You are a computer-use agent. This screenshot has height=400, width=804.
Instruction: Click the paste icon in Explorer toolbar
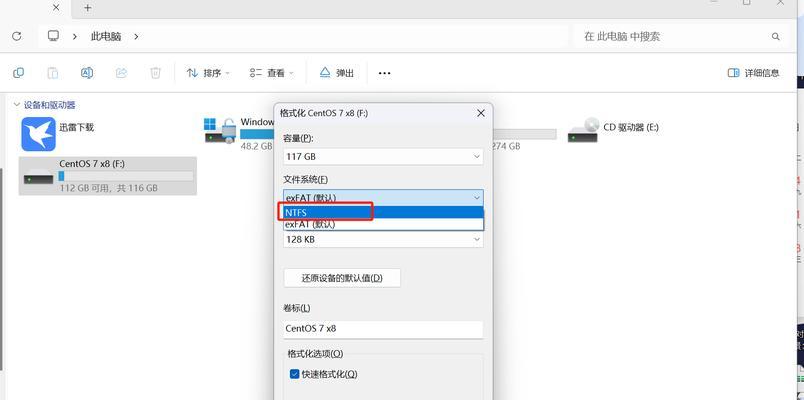53,73
